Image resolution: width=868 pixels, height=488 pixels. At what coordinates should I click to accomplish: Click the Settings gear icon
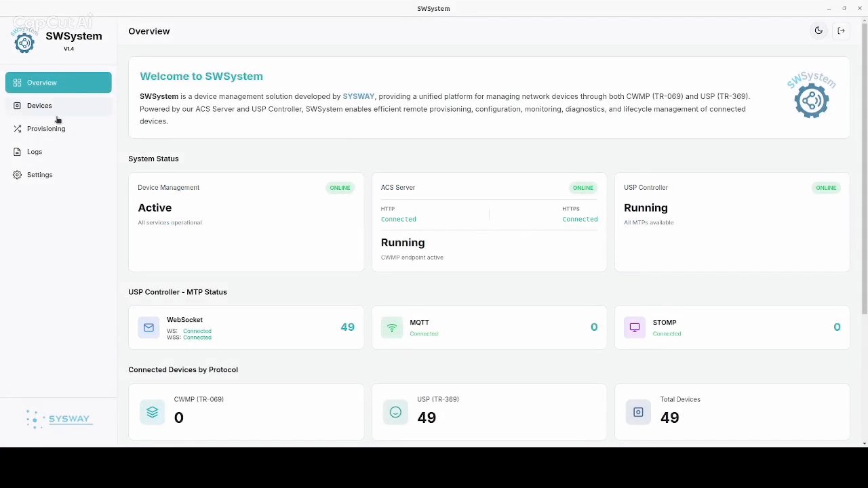point(17,175)
